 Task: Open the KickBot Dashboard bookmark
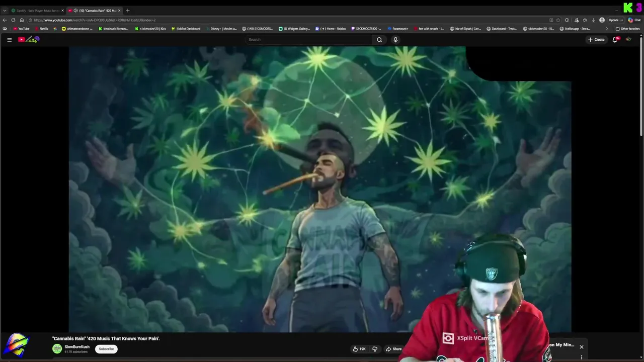(x=186, y=29)
